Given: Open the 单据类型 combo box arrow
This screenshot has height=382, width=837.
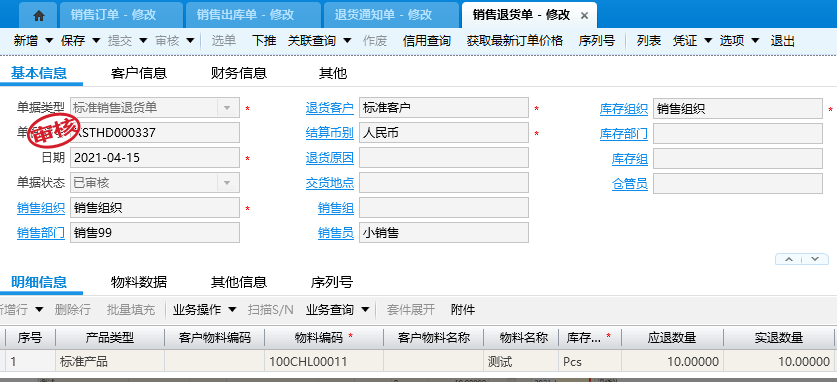Looking at the screenshot, I should tap(227, 108).
